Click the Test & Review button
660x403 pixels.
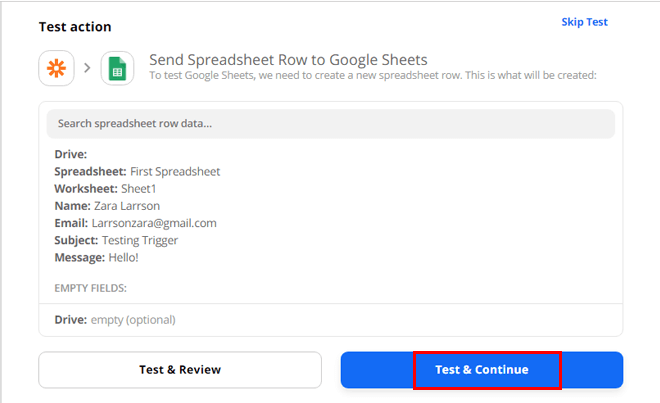coord(180,370)
